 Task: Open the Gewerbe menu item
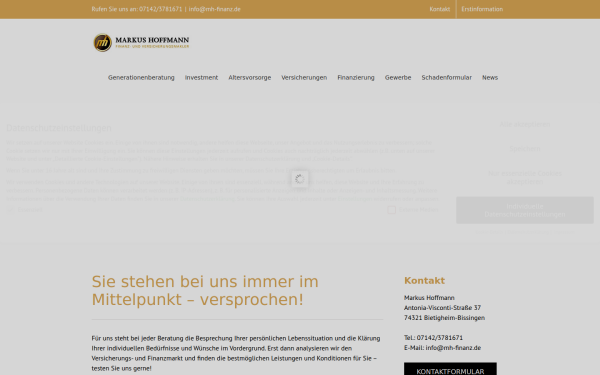click(x=398, y=78)
